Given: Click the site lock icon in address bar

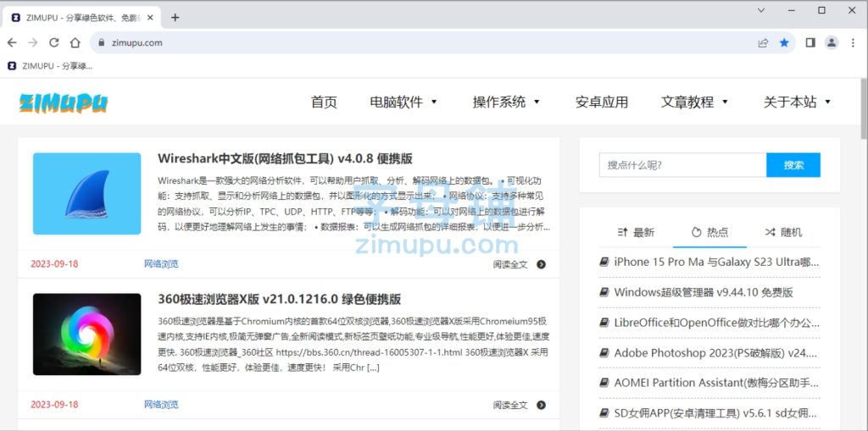Looking at the screenshot, I should coord(101,42).
